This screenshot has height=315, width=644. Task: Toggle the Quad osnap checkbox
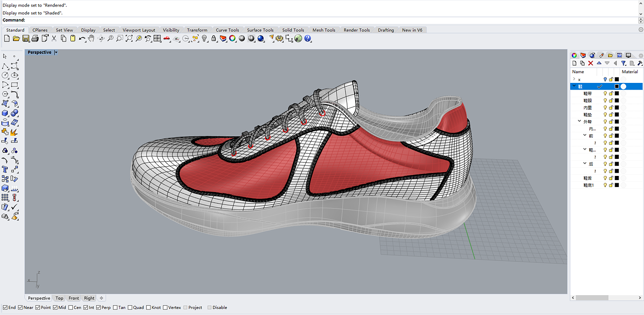[130, 308]
